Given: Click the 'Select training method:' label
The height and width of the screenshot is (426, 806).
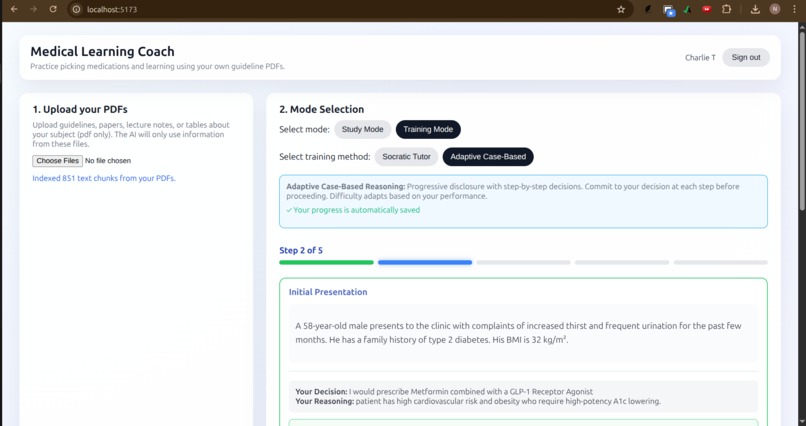Looking at the screenshot, I should [325, 157].
